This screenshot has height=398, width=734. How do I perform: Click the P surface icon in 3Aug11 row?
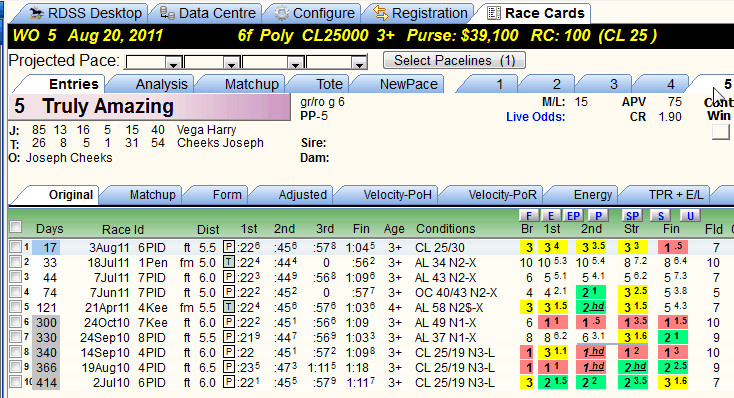click(229, 247)
